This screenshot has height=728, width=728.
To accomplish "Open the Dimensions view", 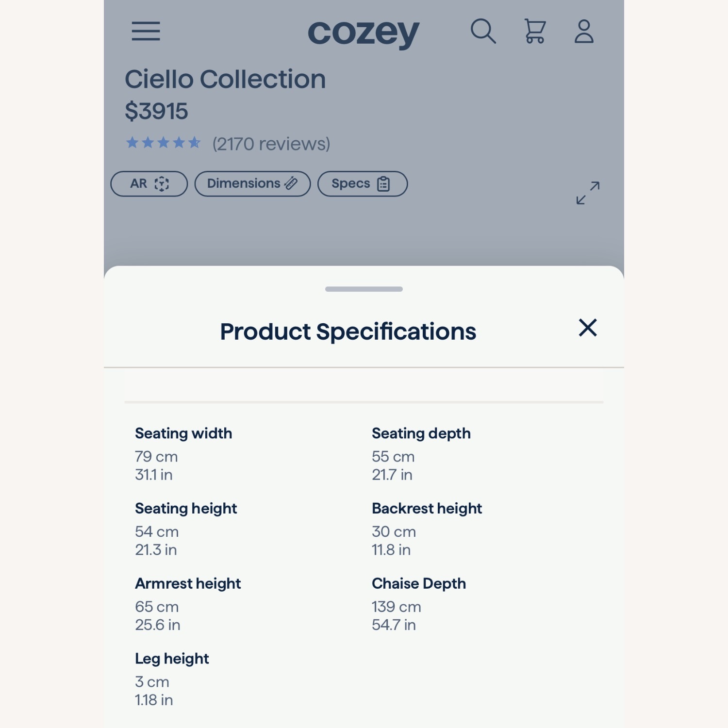I will click(252, 183).
